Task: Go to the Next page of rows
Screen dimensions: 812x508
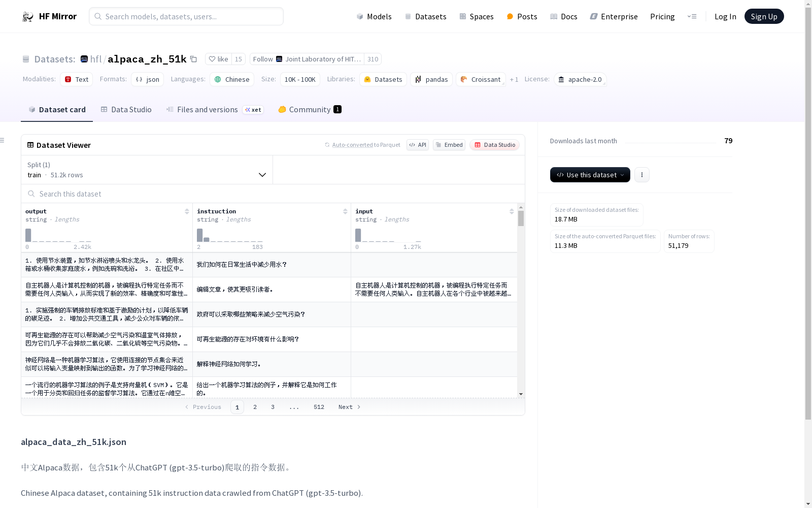Action: click(x=350, y=407)
